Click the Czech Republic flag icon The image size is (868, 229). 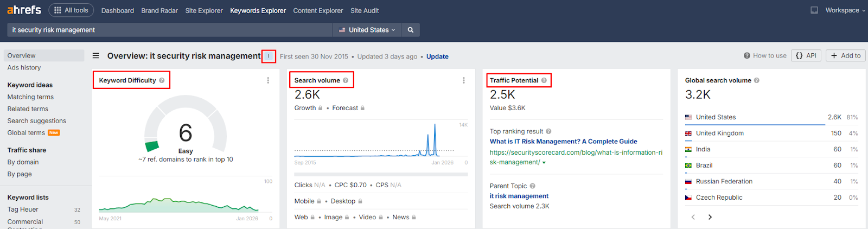(688, 198)
